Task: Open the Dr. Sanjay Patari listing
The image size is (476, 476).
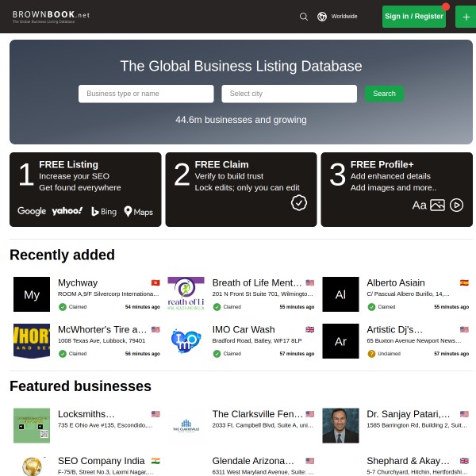Action: tap(409, 414)
